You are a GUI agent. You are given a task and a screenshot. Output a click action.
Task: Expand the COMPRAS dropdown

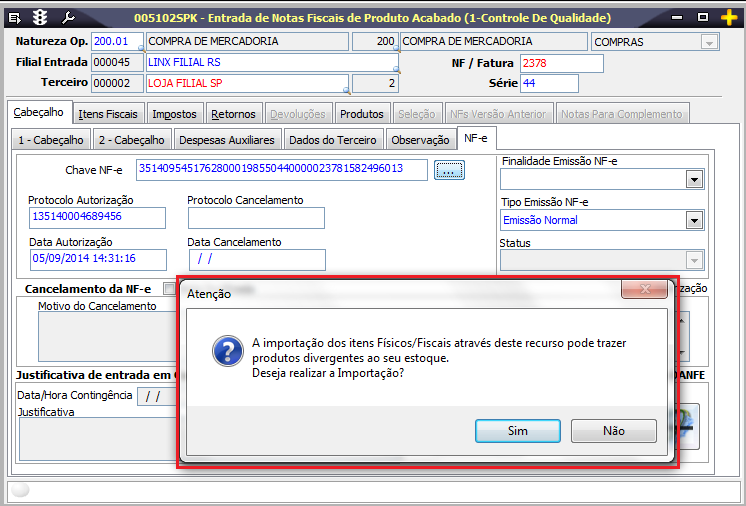[709, 42]
